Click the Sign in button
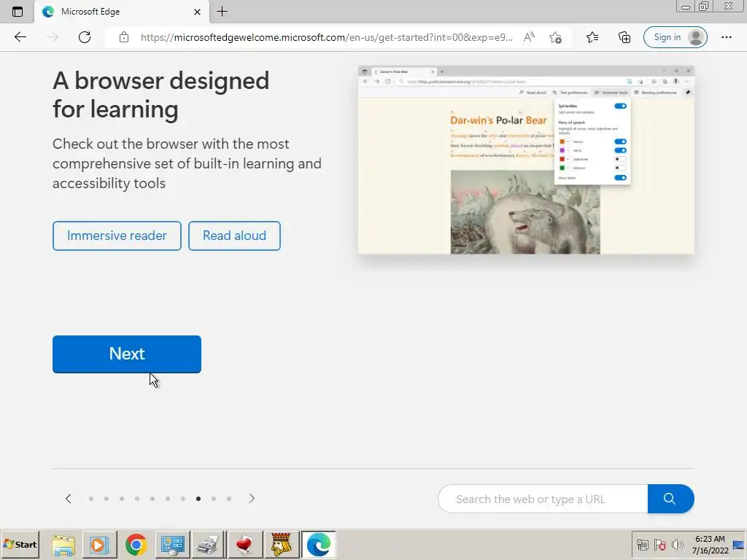 (x=675, y=37)
